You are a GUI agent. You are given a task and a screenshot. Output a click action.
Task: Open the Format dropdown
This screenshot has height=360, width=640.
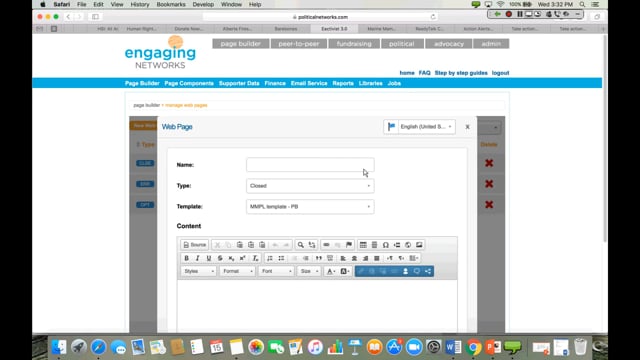coord(238,271)
